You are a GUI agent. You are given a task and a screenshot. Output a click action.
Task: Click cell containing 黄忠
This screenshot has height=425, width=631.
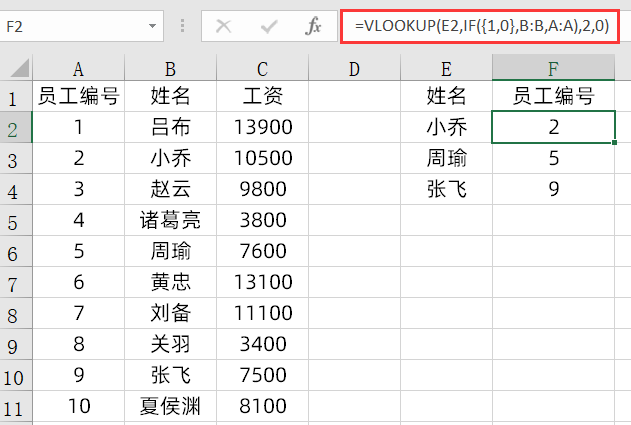(171, 282)
